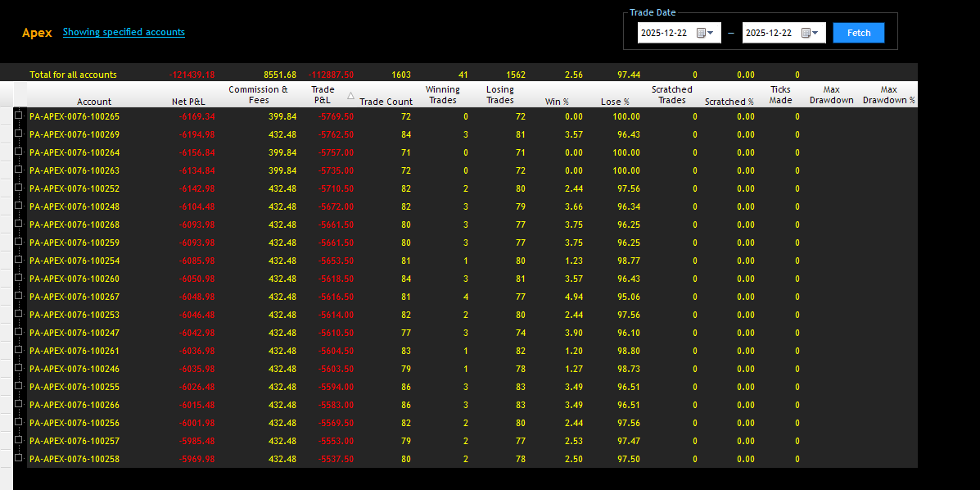Select account name PA-APEX-0076-100247
The height and width of the screenshot is (490, 980).
[75, 333]
